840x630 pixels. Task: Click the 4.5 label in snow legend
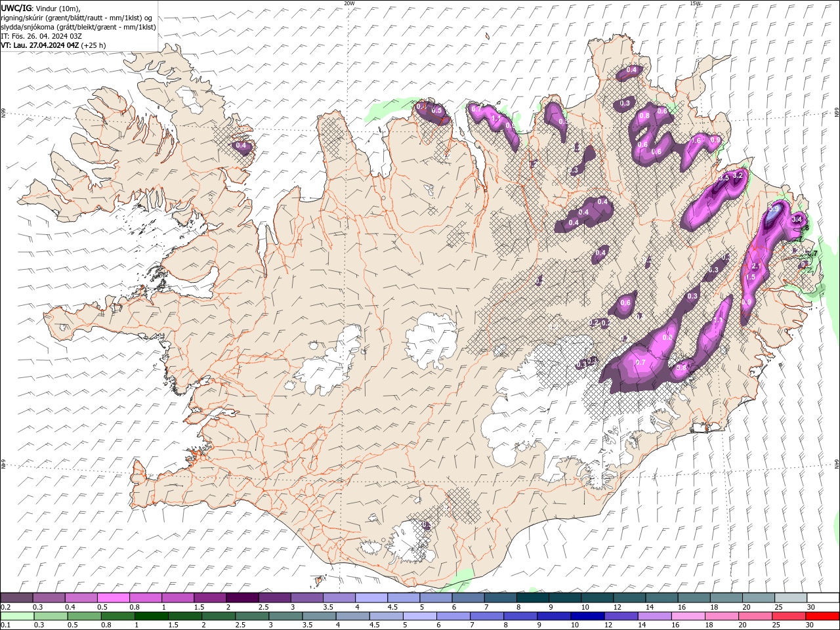(392, 607)
